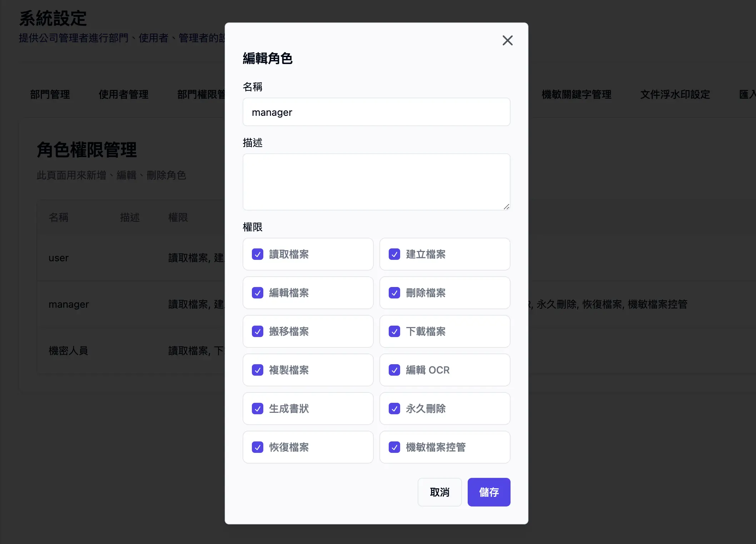This screenshot has width=756, height=544.
Task: Toggle the 永久刪除 permission
Action: tap(394, 409)
